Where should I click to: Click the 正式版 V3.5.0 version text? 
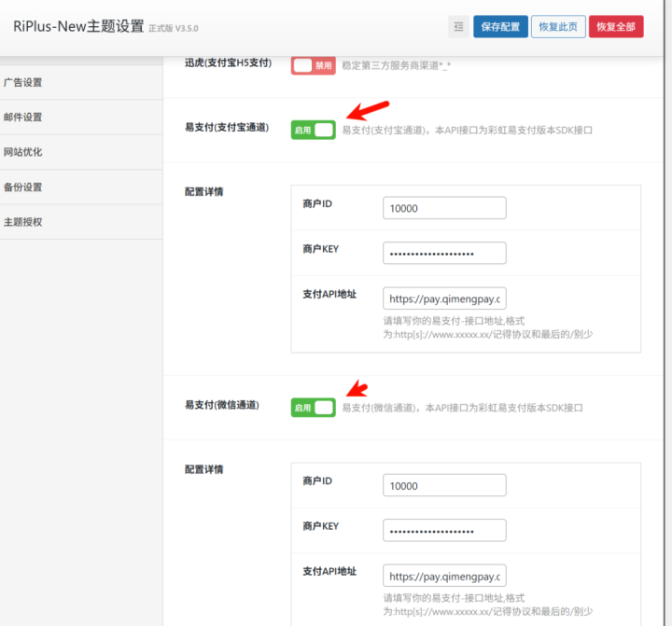point(174,28)
